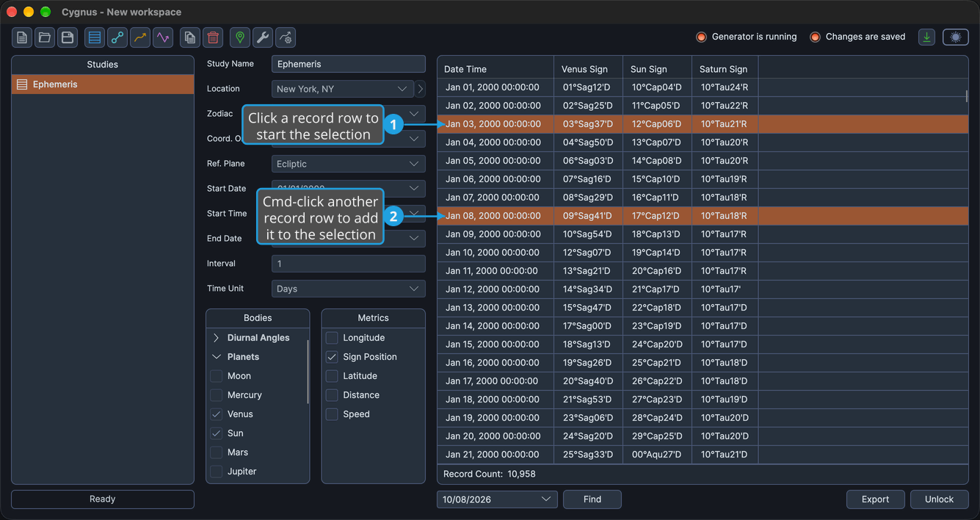This screenshot has height=520, width=980.
Task: Open locations with the green map pin icon
Action: coord(240,37)
